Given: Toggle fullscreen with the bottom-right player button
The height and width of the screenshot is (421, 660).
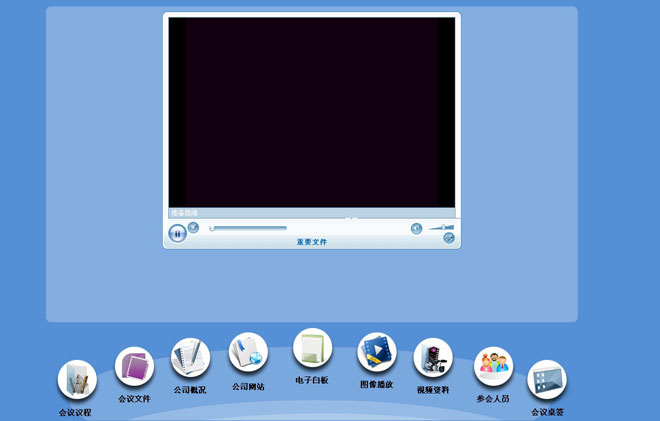Looking at the screenshot, I should coord(449,238).
